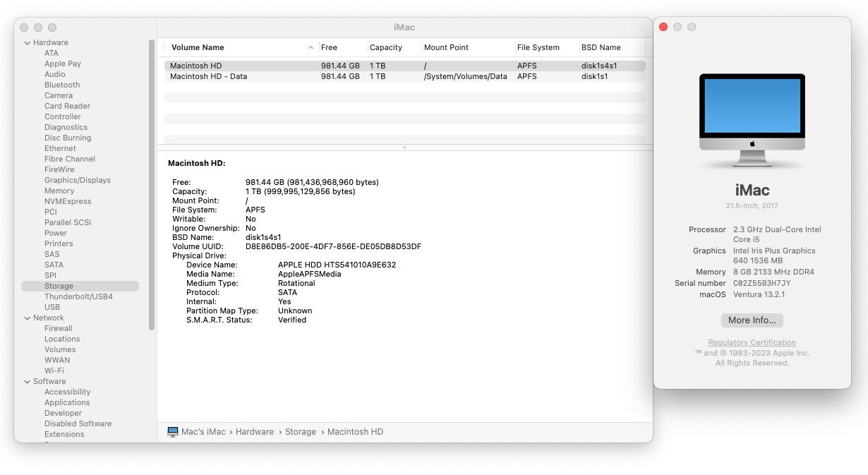Open Graphics/Displays hardware info
This screenshot has height=475, width=868.
(77, 180)
